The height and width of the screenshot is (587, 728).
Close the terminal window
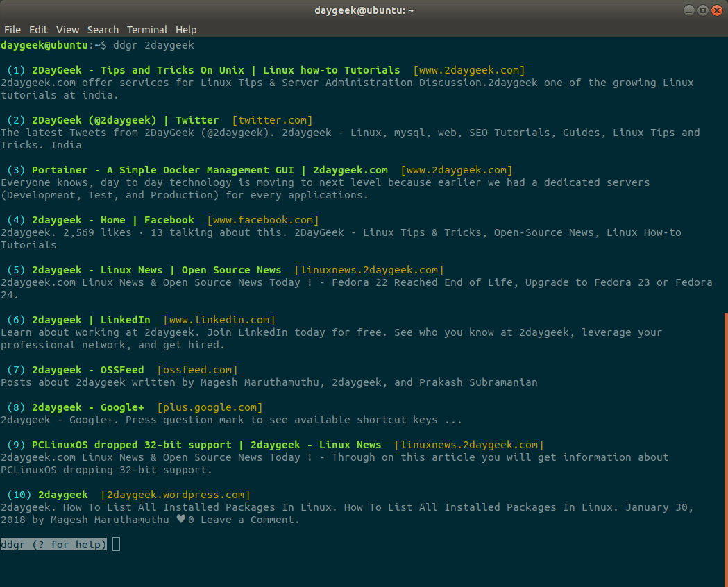point(717,10)
